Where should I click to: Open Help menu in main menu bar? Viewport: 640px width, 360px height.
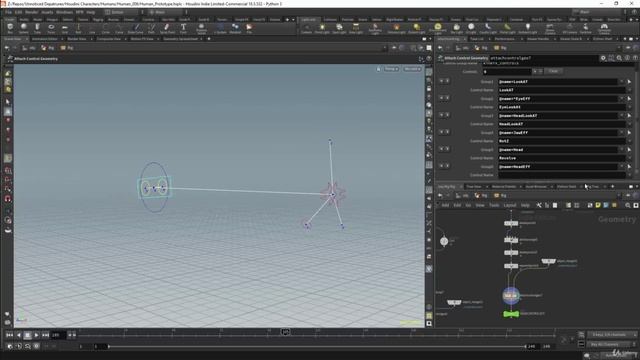pyautogui.click(x=91, y=12)
